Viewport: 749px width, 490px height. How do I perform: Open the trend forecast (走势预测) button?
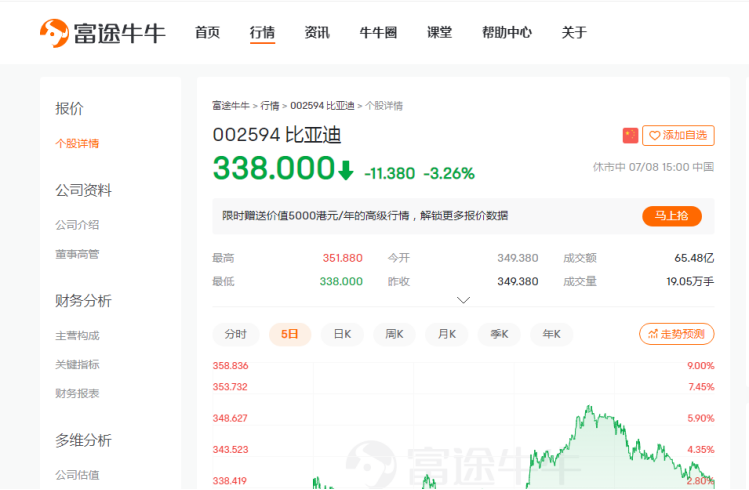pyautogui.click(x=676, y=334)
